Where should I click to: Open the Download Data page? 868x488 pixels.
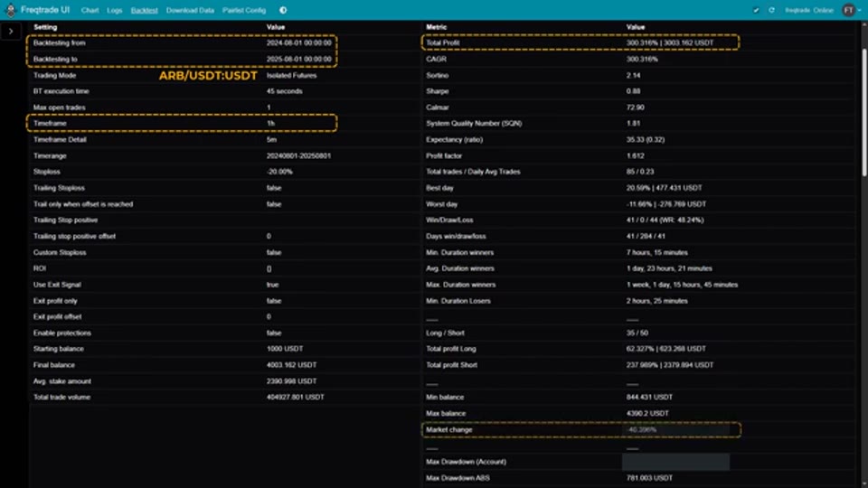(x=190, y=11)
